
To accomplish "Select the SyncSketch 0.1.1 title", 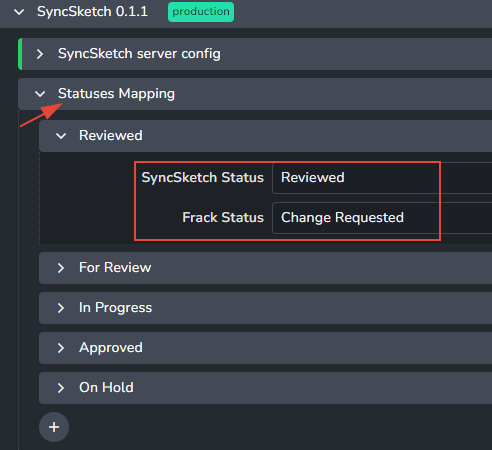I will pyautogui.click(x=92, y=12).
